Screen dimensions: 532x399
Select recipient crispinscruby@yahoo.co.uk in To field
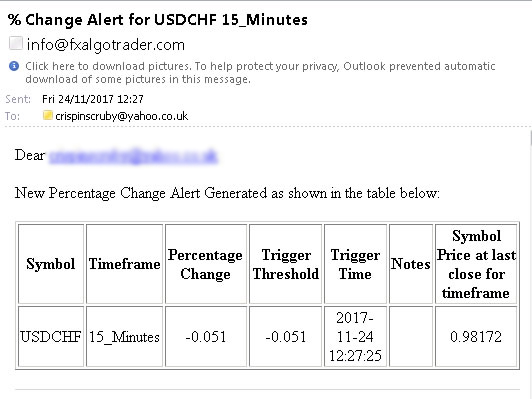(121, 116)
